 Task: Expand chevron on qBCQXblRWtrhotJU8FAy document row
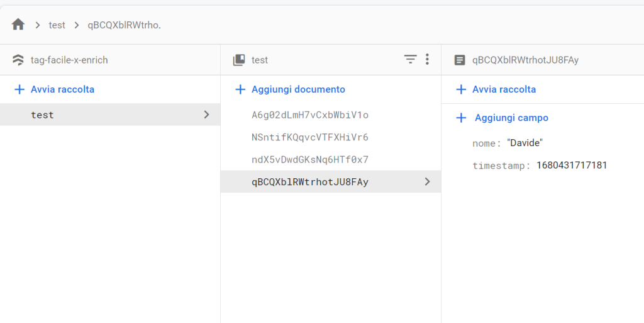[428, 181]
